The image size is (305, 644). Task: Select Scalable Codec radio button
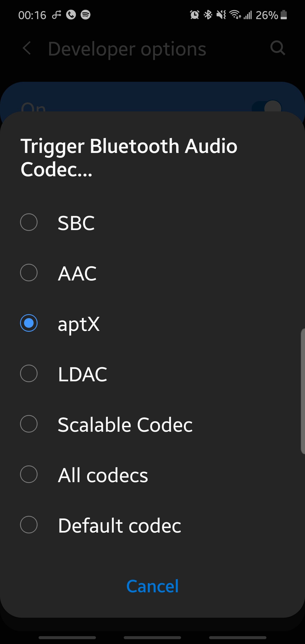(x=29, y=424)
